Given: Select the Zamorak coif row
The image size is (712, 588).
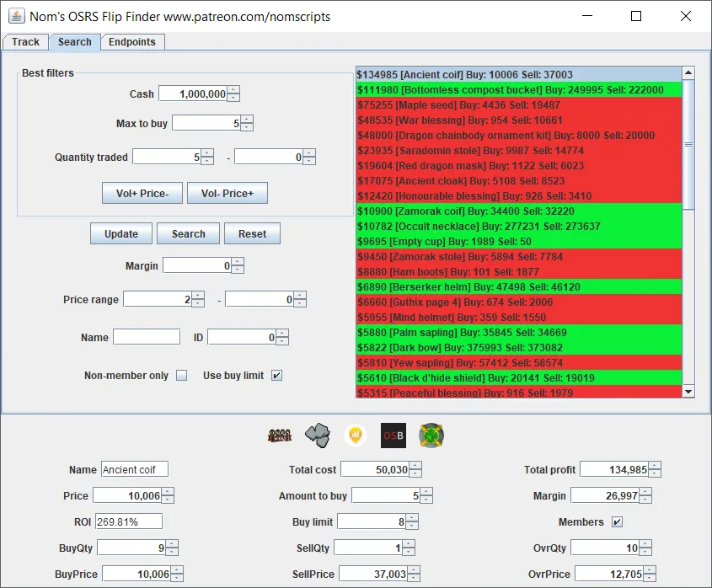Looking at the screenshot, I should pos(519,211).
